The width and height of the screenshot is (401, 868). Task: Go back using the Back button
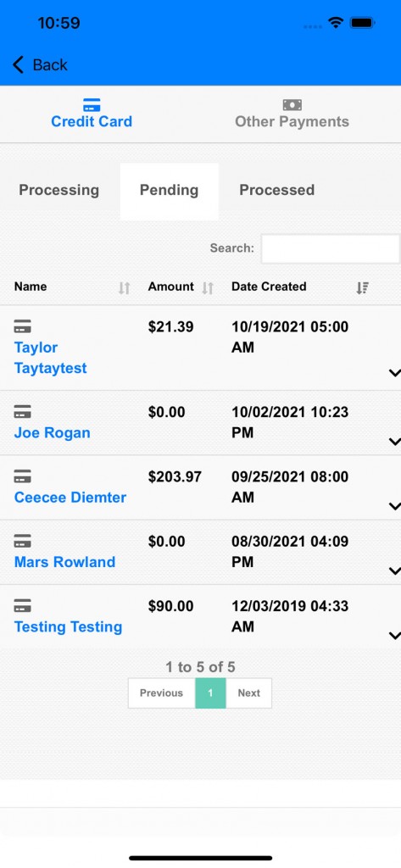[x=40, y=64]
